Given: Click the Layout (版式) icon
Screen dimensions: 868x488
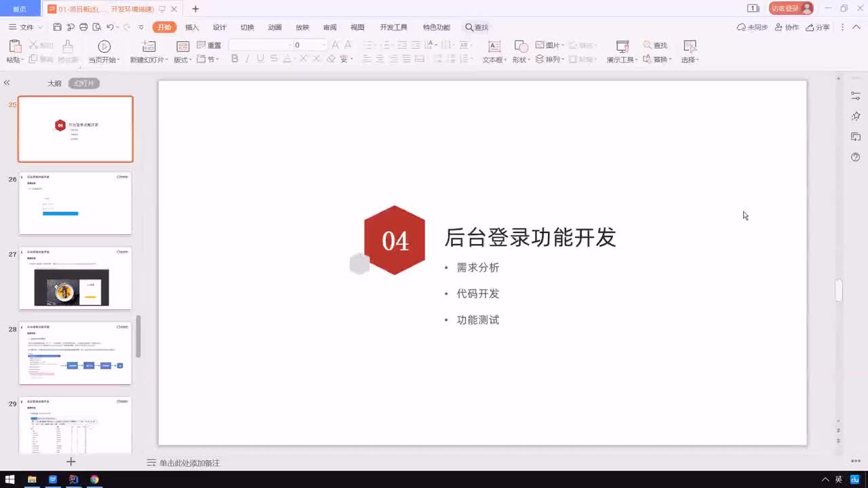Looking at the screenshot, I should [x=182, y=46].
